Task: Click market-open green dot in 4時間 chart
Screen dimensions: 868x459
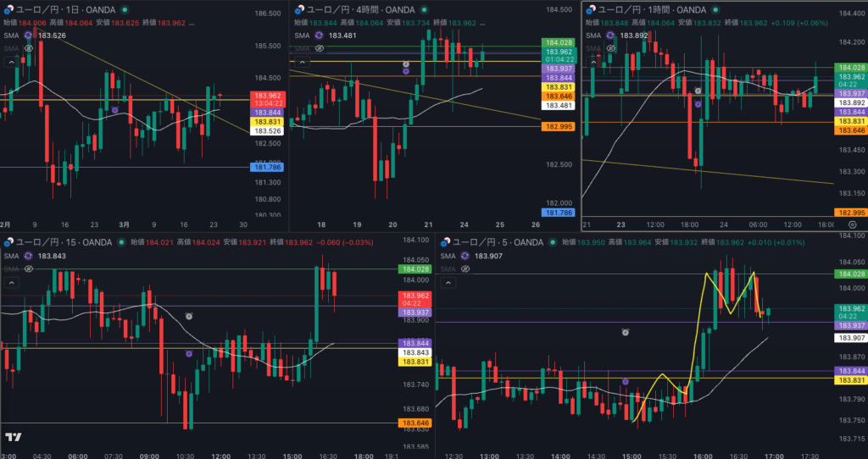Action: tap(424, 10)
